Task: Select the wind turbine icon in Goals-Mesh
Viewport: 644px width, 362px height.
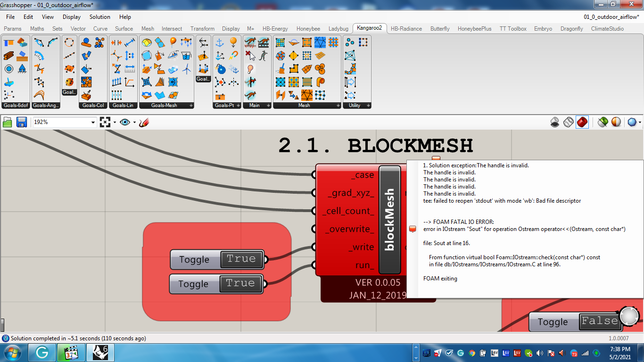Action: pos(186,69)
